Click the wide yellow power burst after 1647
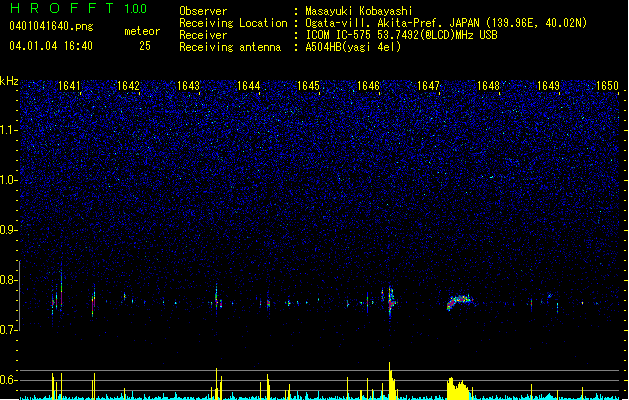629x400 pixels. pos(458,388)
